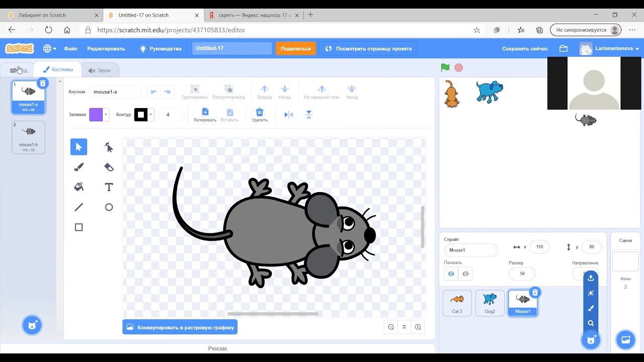The image size is (644, 362).
Task: Select the Fill bucket tool
Action: [x=78, y=187]
